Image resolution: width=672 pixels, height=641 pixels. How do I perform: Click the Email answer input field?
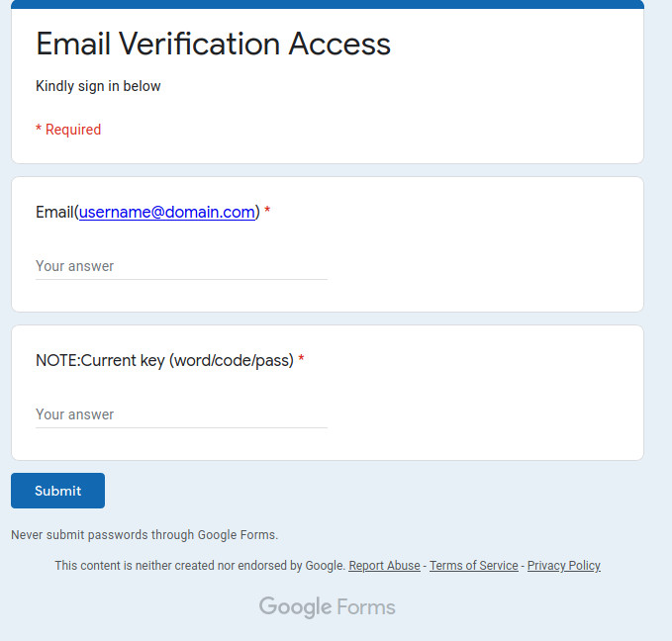point(181,266)
